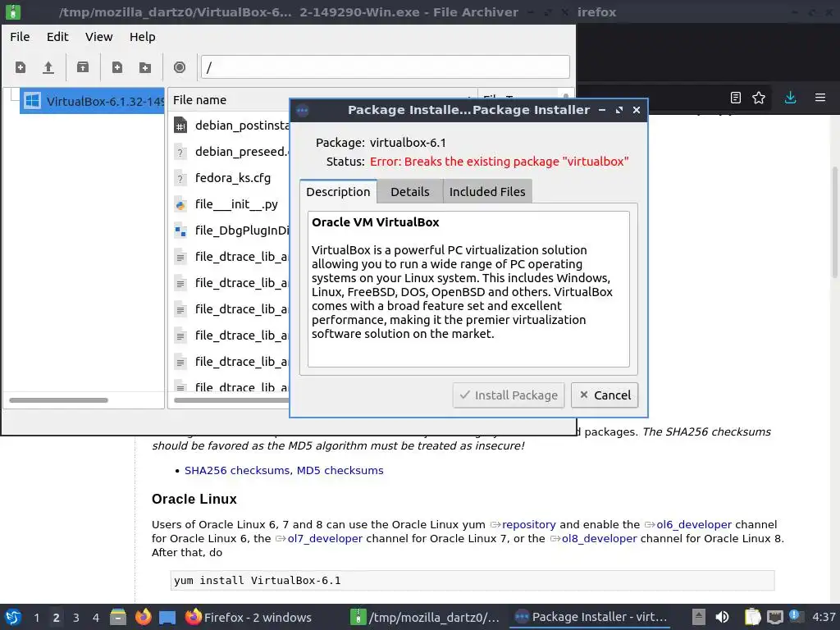Switch to the Details tab
840x630 pixels.
click(410, 192)
